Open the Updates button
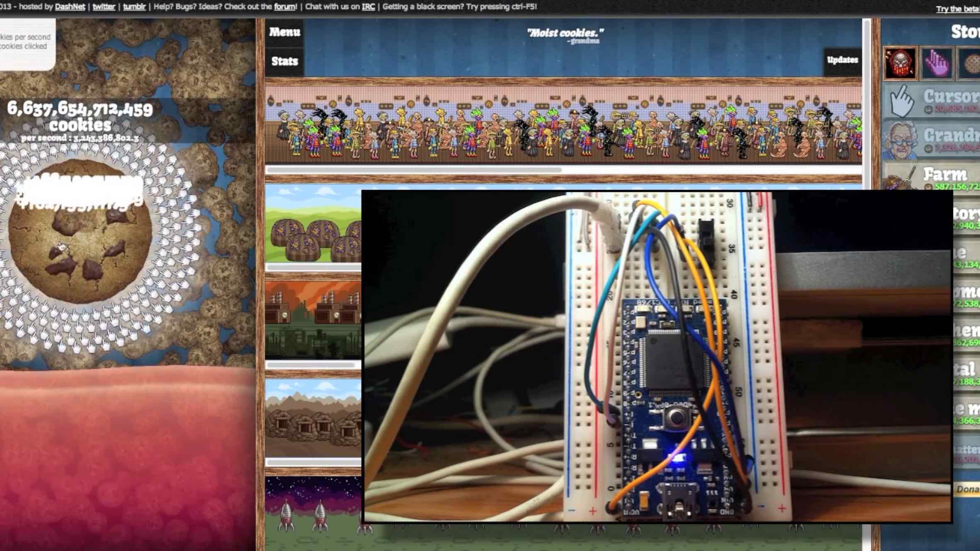980x551 pixels. (x=842, y=60)
